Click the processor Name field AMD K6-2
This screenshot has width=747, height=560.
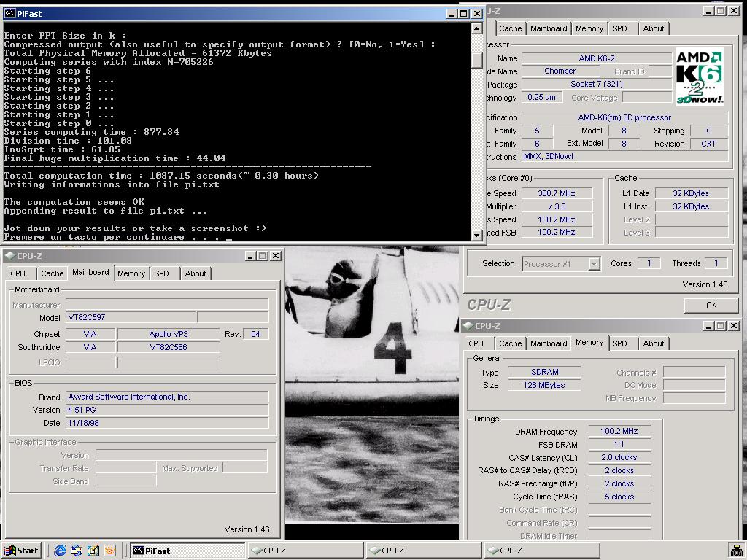click(597, 58)
